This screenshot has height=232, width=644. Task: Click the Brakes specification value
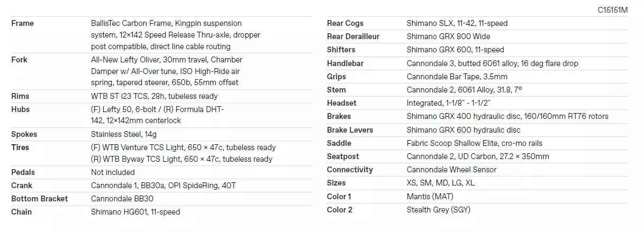click(507, 116)
